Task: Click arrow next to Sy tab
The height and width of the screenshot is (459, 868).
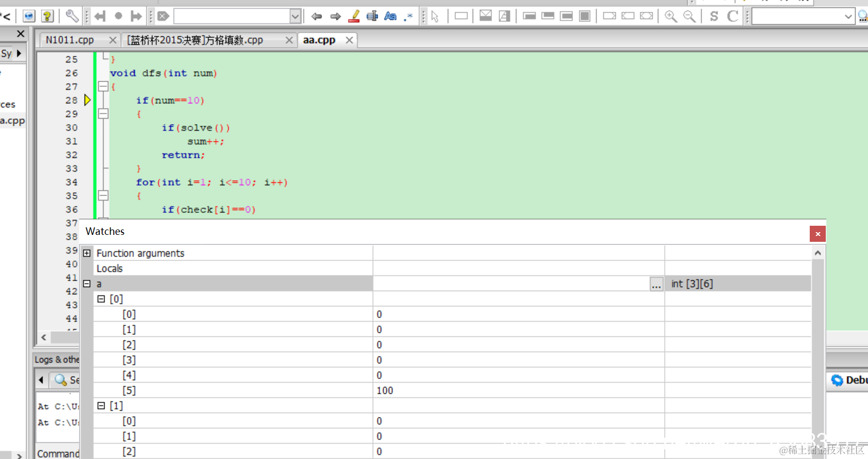Action: click(x=19, y=53)
